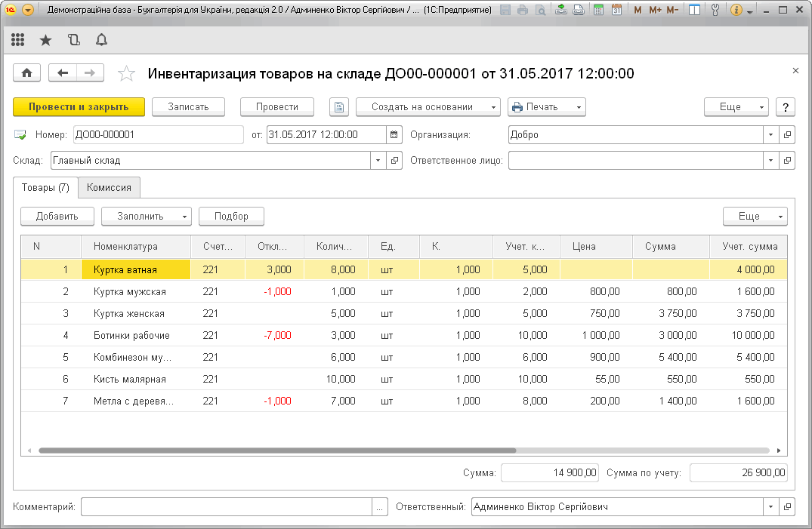The image size is (812, 529).
Task: Open the sections menu grid icon
Action: tap(18, 40)
